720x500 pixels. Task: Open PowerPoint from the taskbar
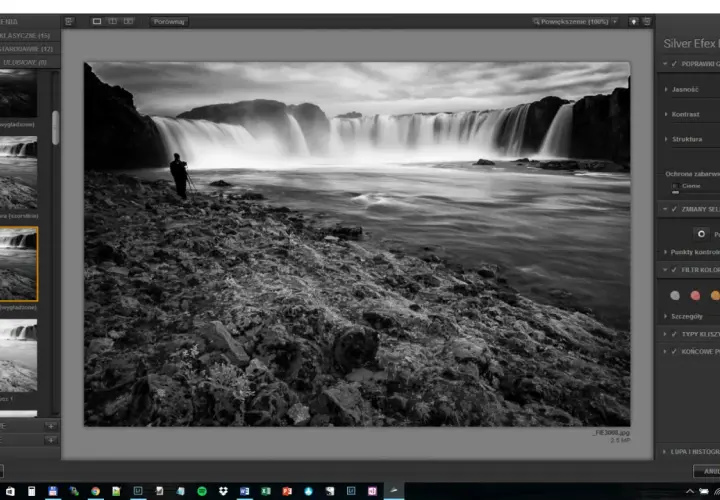point(287,491)
